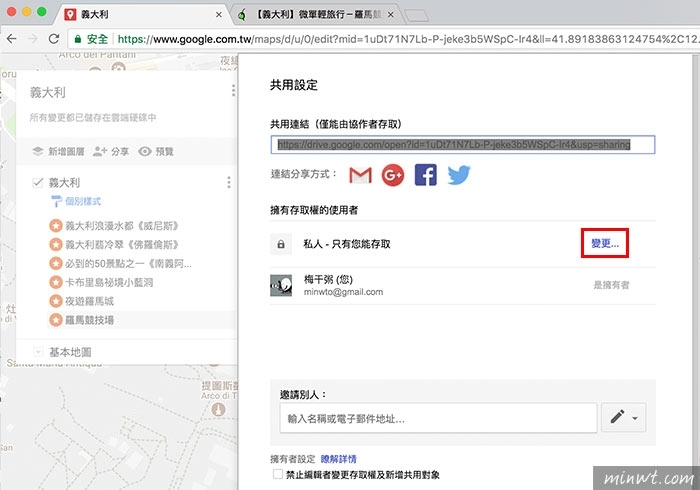This screenshot has height=490, width=700.
Task: Enable 禁止編輯者變更存取權 checkbox
Action: [x=277, y=475]
